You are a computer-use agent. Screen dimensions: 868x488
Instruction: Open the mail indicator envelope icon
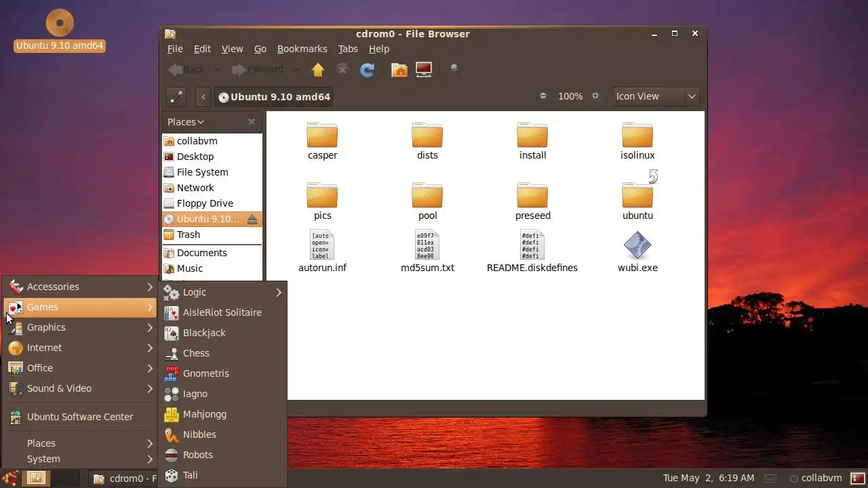coord(770,479)
